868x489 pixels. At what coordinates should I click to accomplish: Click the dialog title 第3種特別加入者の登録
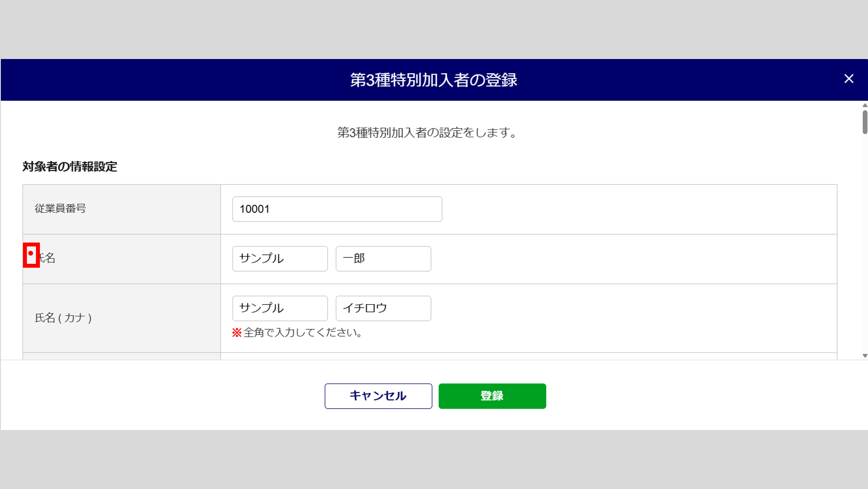[434, 80]
